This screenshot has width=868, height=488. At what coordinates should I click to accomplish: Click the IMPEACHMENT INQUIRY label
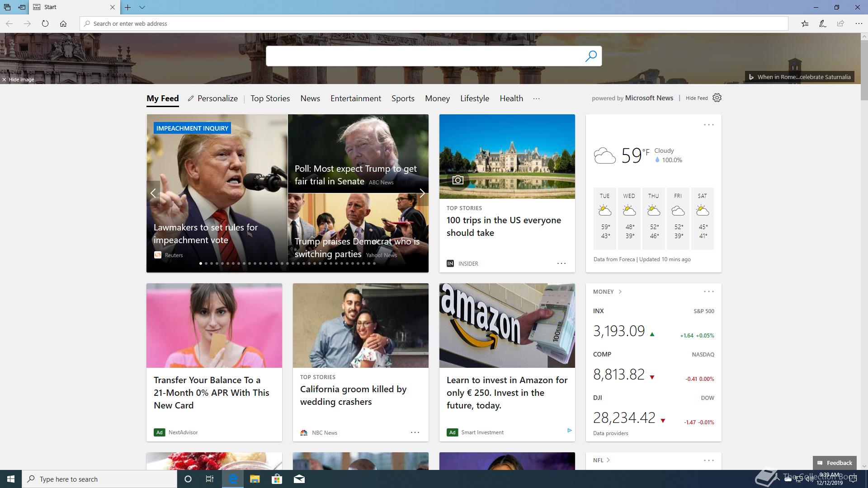click(192, 128)
